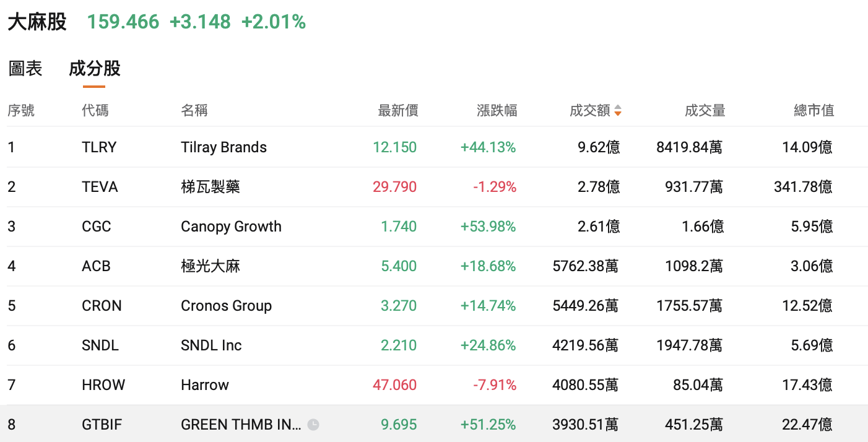The width and height of the screenshot is (868, 442).
Task: Open the TLRY stock code link
Action: (99, 147)
